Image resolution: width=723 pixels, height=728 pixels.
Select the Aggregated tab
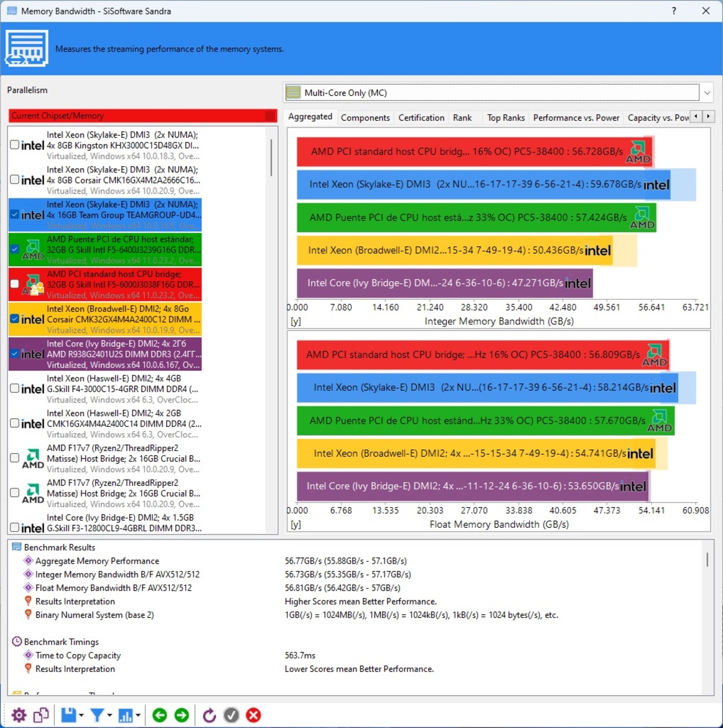[x=310, y=116]
